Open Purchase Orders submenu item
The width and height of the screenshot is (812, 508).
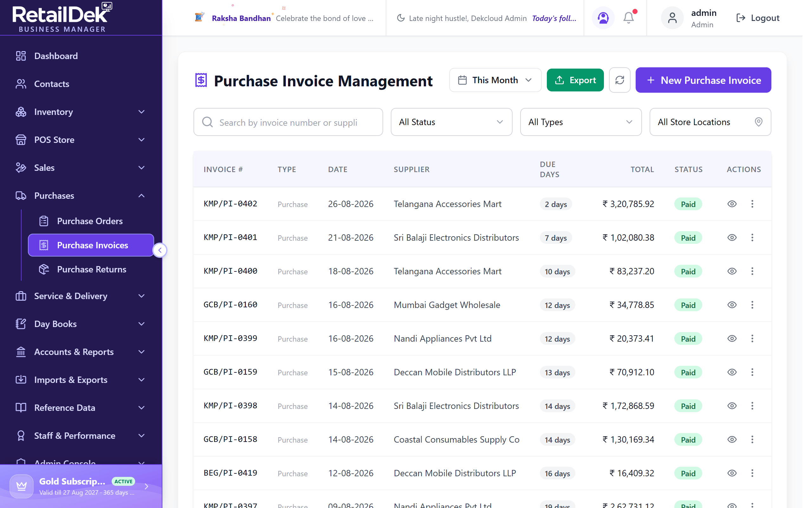[91, 221]
